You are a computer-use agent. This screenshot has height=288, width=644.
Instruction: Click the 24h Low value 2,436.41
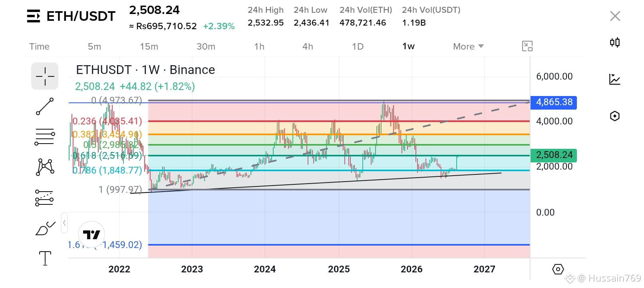click(312, 23)
